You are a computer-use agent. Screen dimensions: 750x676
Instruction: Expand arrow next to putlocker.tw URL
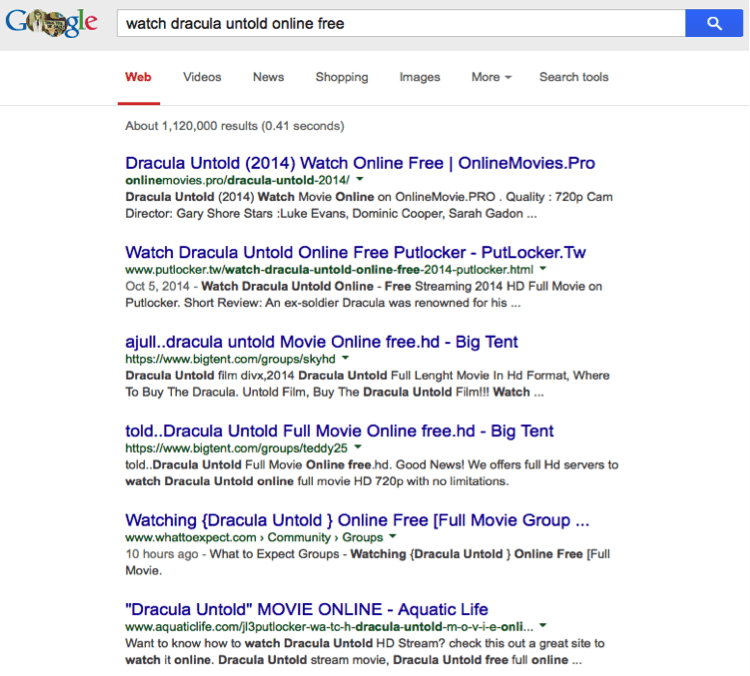[x=543, y=269]
